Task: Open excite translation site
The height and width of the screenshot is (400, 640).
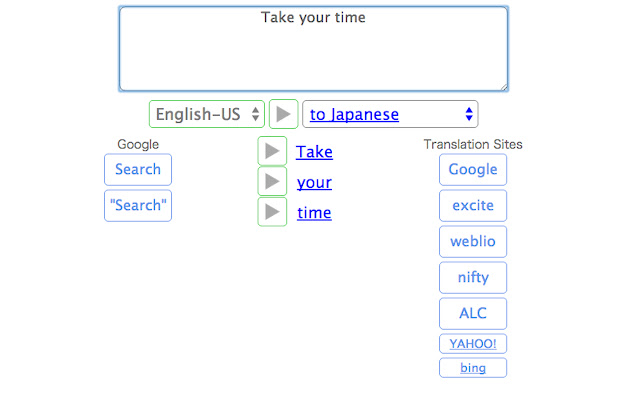Action: coord(473,205)
